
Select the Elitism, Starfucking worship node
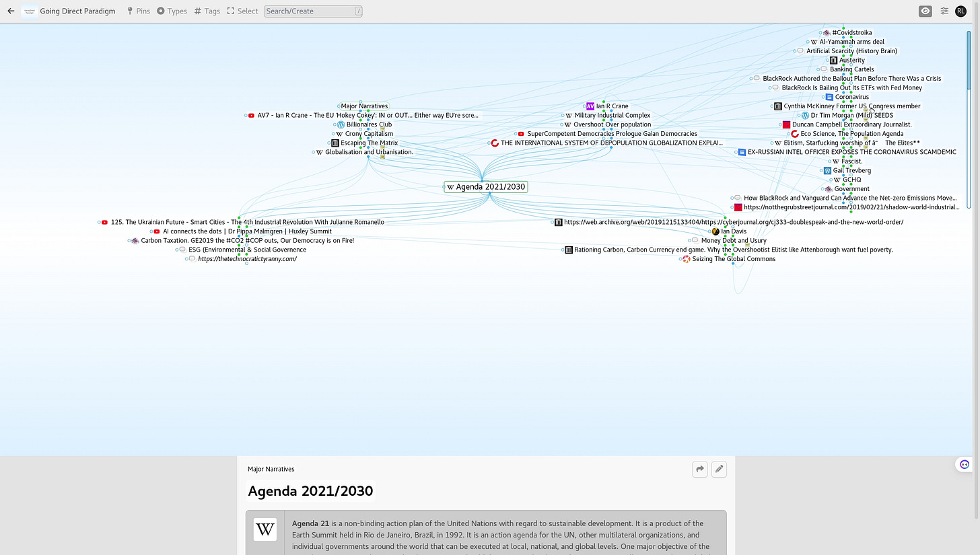click(x=847, y=143)
